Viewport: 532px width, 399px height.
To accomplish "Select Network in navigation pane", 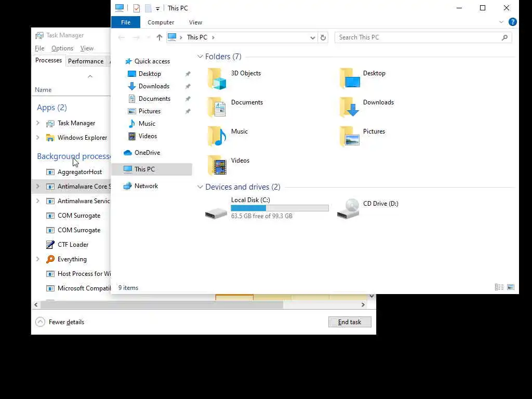I will pos(141,186).
